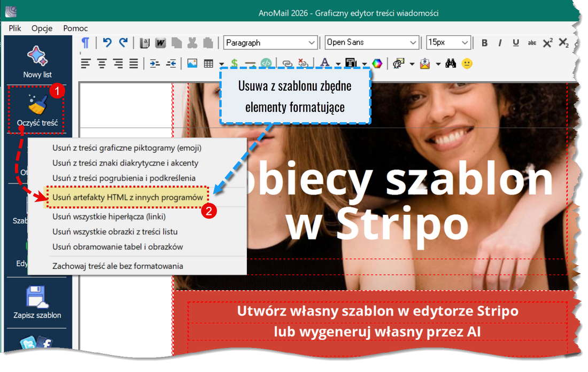Insert a hyperlink with the chain icon
This screenshot has width=588, height=372.
tap(287, 64)
